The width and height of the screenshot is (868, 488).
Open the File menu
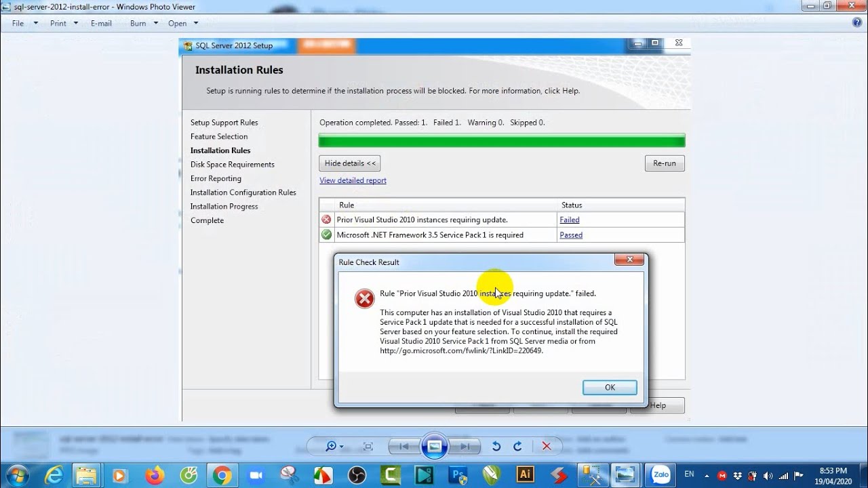(18, 23)
